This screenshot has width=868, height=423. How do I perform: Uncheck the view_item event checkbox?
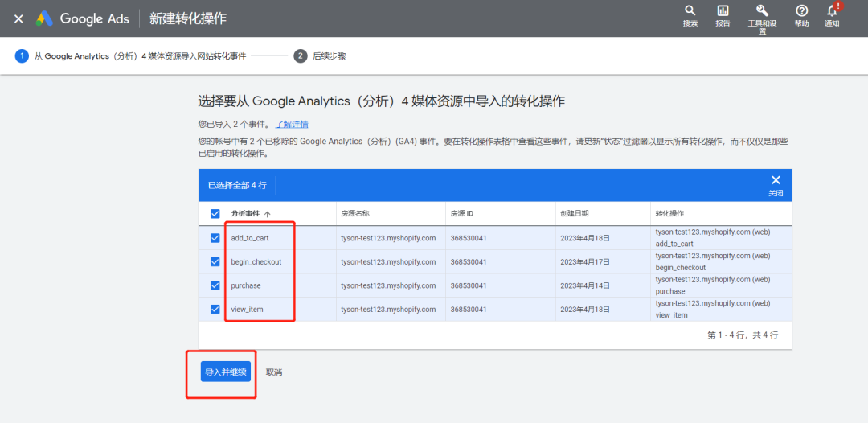click(215, 310)
